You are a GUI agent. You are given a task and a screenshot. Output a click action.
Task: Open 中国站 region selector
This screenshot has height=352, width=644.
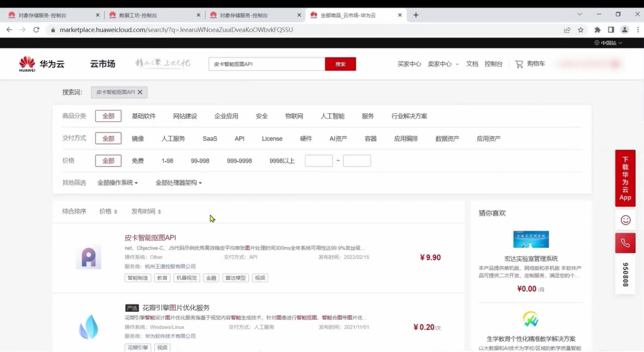pos(608,43)
